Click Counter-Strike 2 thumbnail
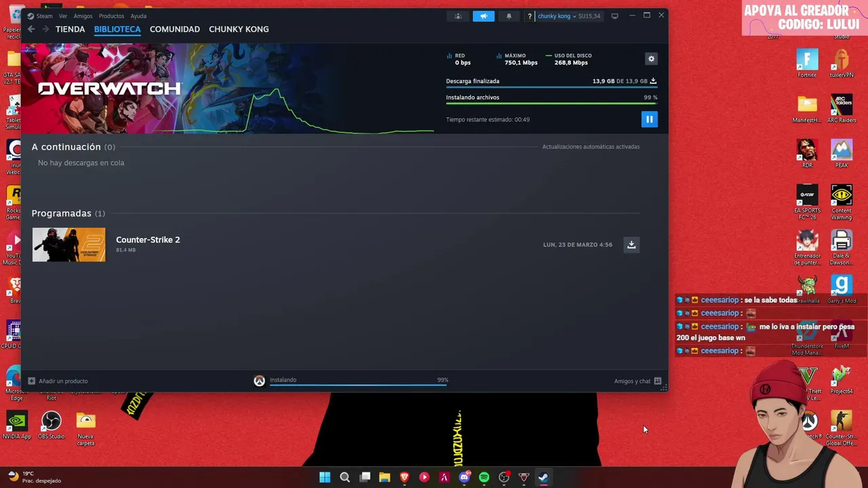This screenshot has width=868, height=488. coord(68,245)
